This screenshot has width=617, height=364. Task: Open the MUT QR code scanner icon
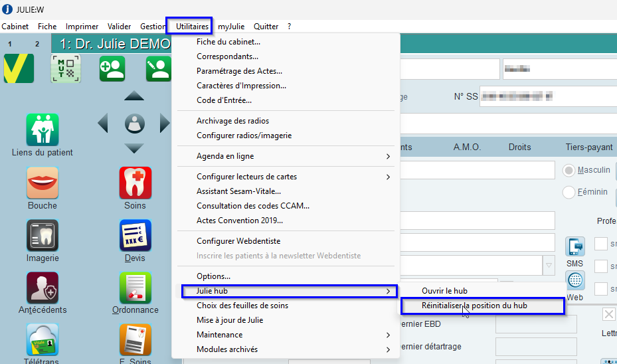coord(66,68)
